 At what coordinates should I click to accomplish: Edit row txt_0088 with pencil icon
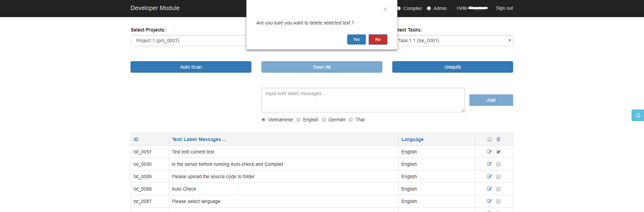[x=489, y=189]
